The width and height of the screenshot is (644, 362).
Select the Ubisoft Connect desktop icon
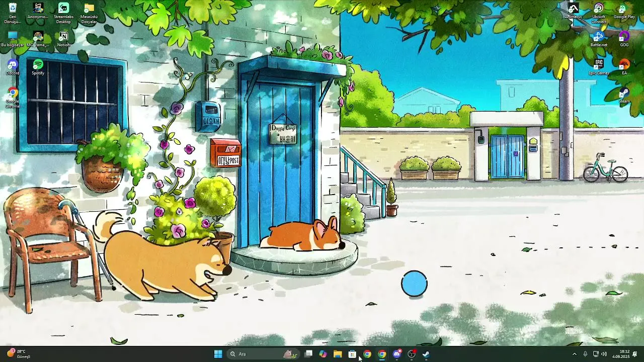[599, 13]
